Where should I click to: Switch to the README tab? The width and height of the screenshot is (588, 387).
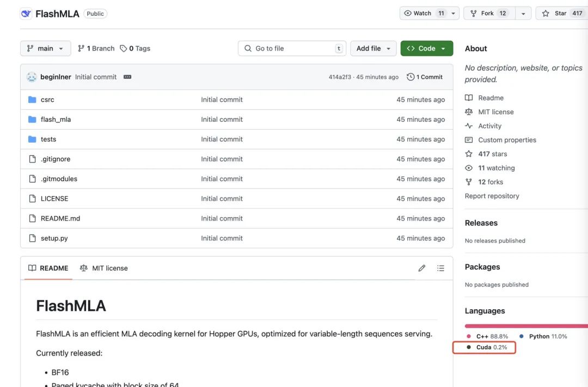coord(48,268)
